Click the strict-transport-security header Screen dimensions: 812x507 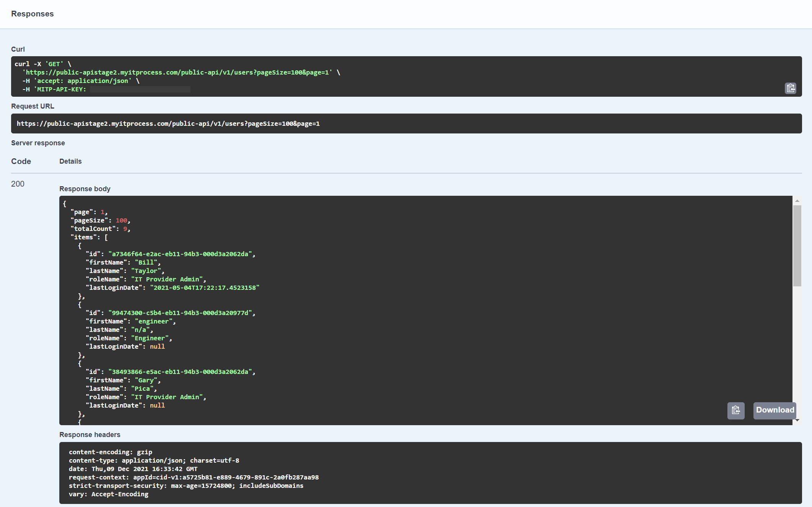186,486
